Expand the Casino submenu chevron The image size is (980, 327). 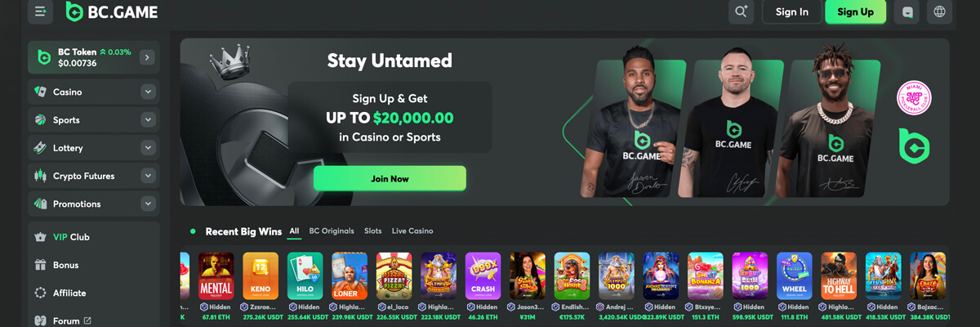point(148,92)
